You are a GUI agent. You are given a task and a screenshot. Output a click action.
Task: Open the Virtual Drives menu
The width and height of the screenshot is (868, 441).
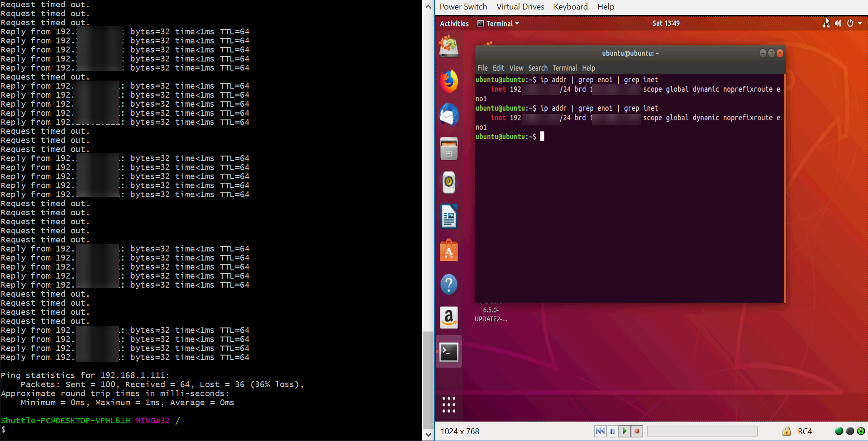[520, 7]
